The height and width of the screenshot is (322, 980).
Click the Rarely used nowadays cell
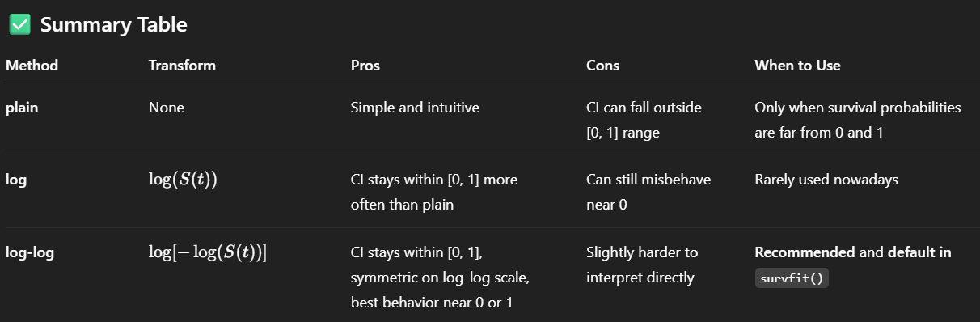tap(826, 180)
